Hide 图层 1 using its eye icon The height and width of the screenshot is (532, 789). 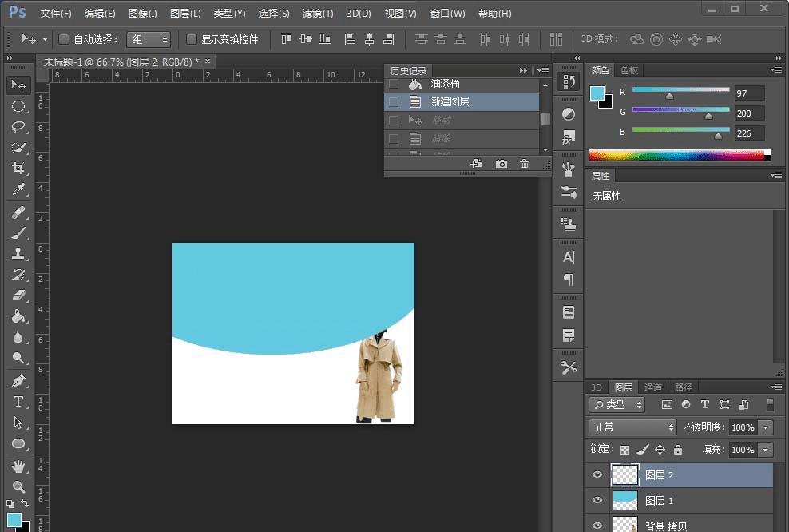pos(597,500)
